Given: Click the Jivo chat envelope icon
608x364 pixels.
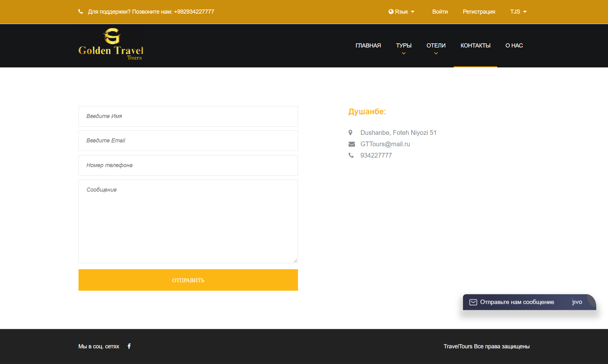Looking at the screenshot, I should point(473,302).
